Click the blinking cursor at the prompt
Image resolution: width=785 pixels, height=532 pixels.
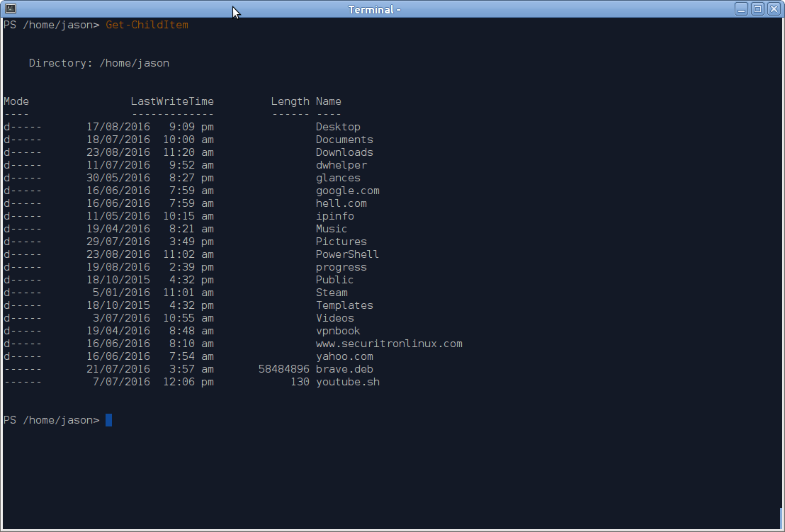[x=108, y=419]
